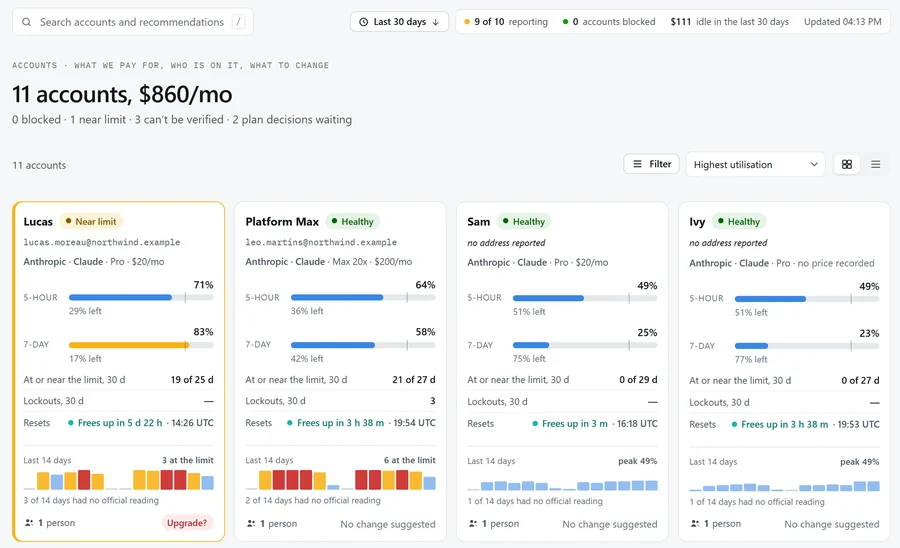Click Lucas 19 of 25 d value
Image resolution: width=900 pixels, height=548 pixels.
(192, 380)
